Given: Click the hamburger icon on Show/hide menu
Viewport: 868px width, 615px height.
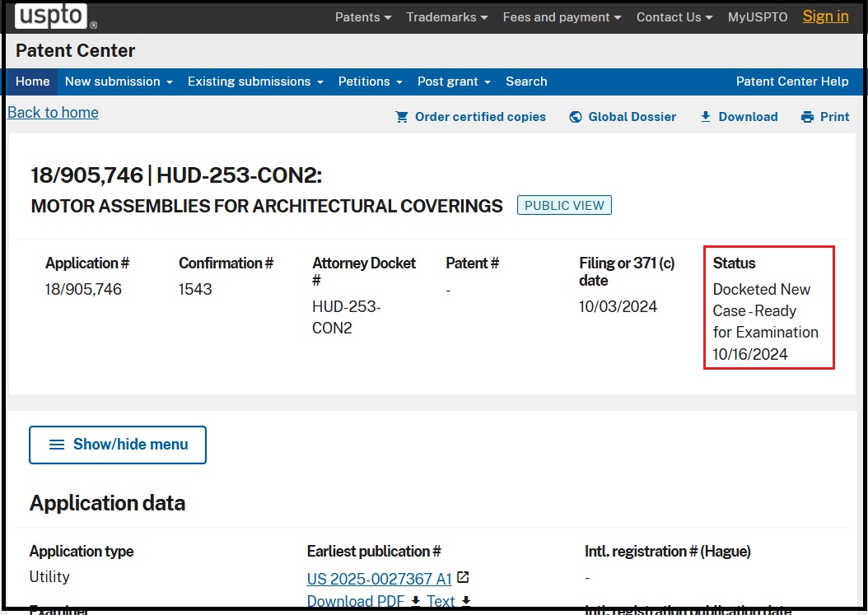Looking at the screenshot, I should (57, 445).
